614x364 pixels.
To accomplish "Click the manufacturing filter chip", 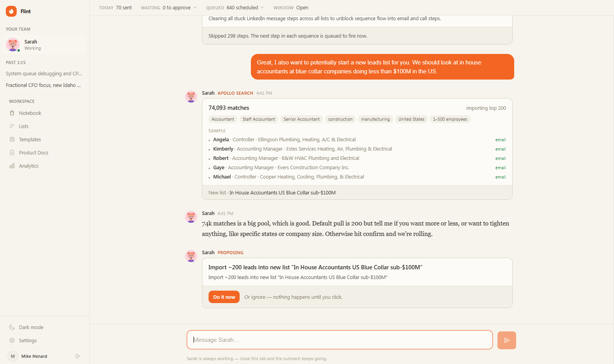I will coord(376,119).
